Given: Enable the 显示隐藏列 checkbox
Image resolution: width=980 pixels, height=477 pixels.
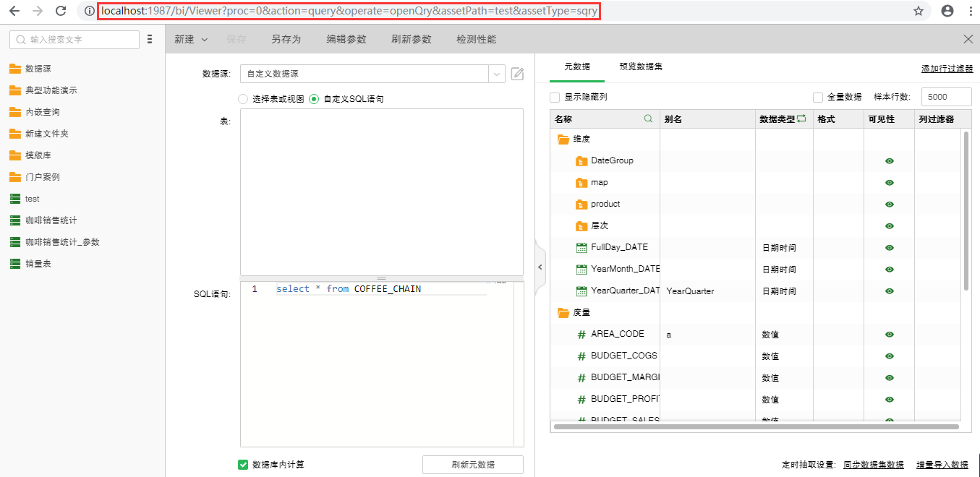Looking at the screenshot, I should coord(554,97).
